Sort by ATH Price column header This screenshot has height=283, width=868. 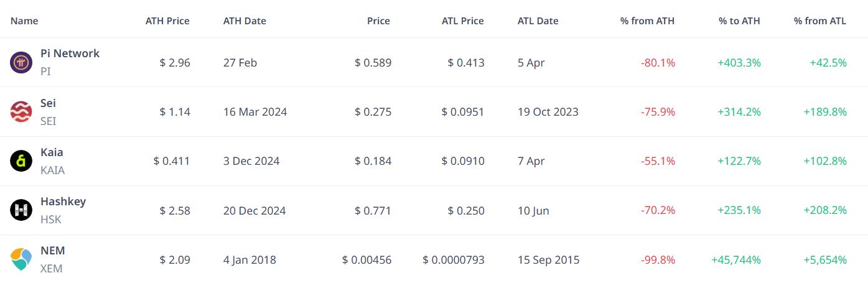click(167, 21)
